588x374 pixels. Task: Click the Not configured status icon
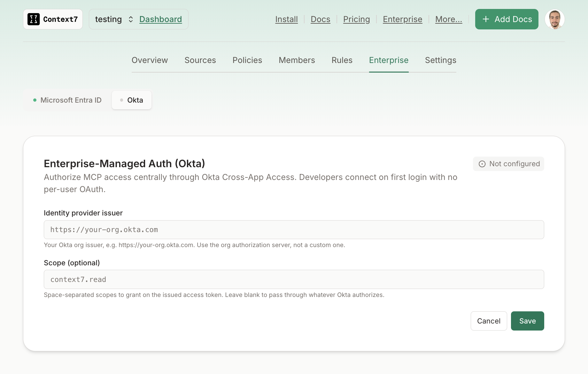point(482,164)
